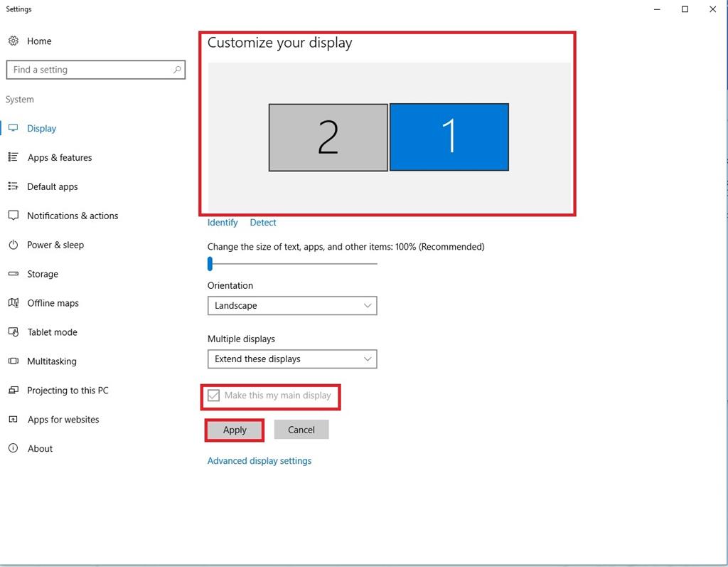Open Advanced display settings link
Viewport: 728px width, 567px height.
click(x=259, y=461)
